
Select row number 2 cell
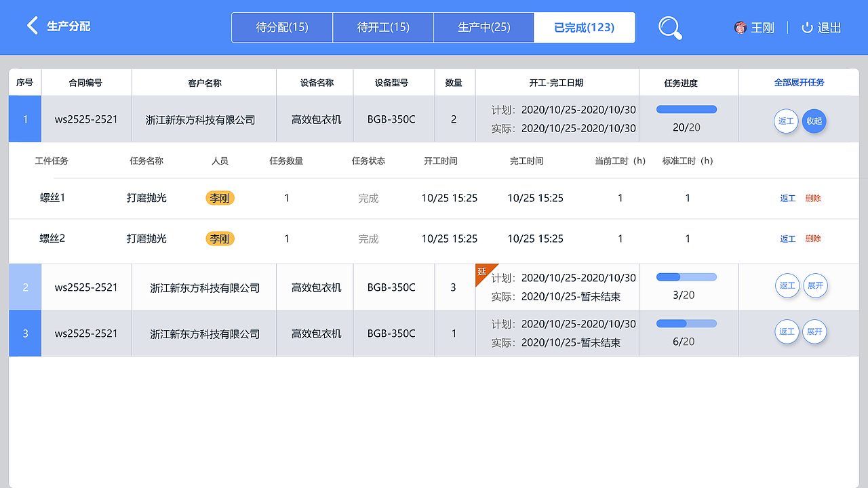[x=25, y=287]
